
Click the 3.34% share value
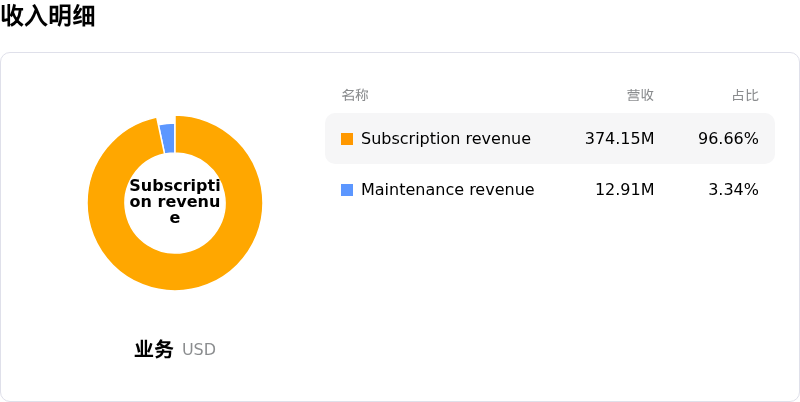pyautogui.click(x=734, y=190)
